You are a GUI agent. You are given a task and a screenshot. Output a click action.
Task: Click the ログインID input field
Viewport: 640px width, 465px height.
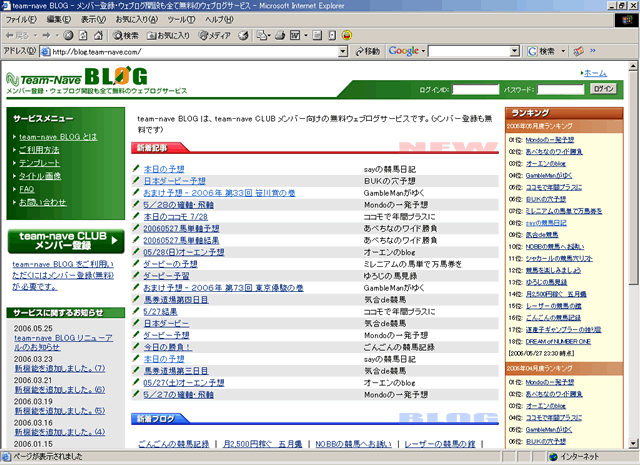[x=475, y=89]
